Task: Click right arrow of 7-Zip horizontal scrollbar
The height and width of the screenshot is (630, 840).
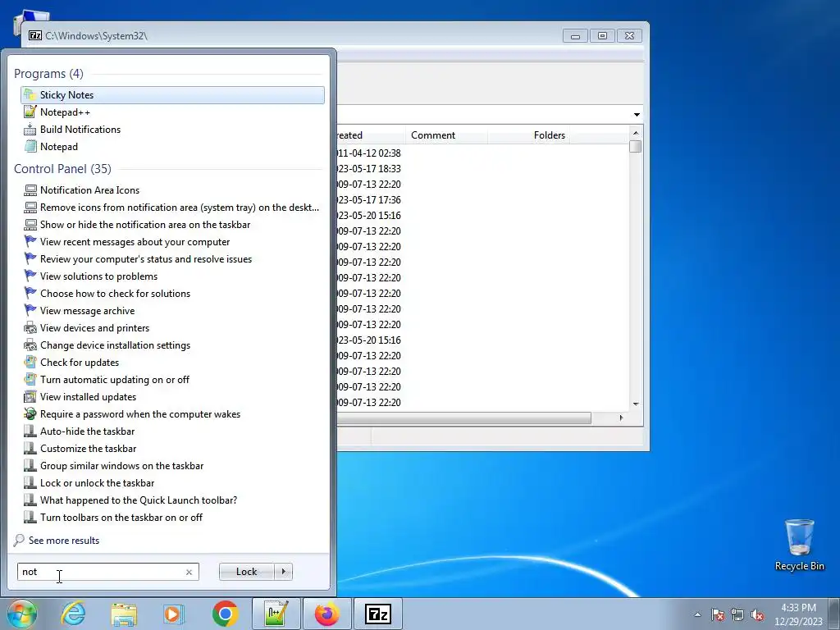Action: [621, 418]
